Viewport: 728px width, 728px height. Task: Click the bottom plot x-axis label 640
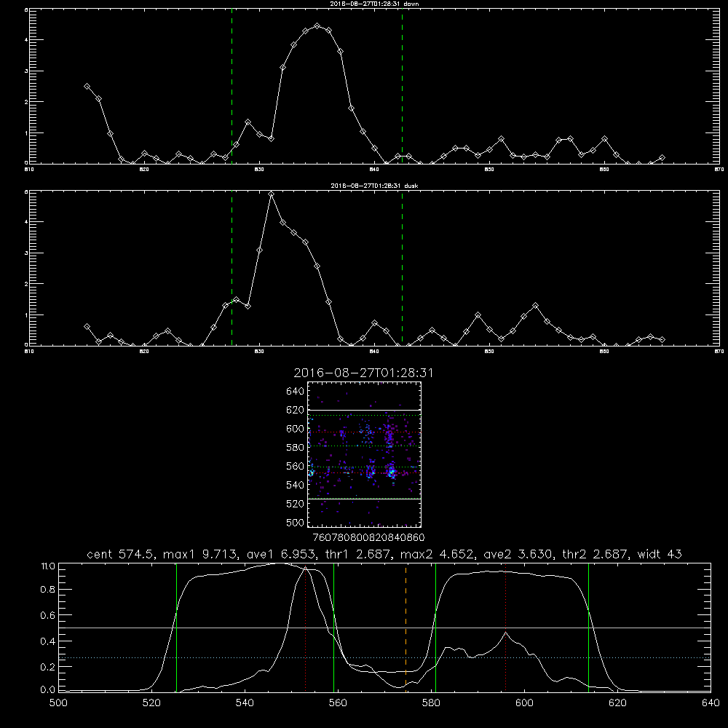tap(711, 703)
